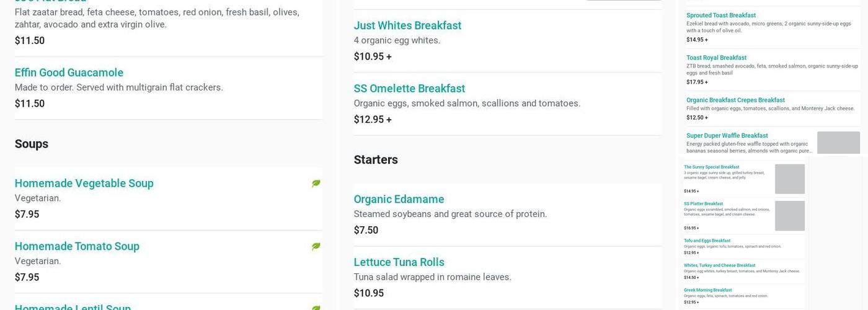This screenshot has width=868, height=310.
Task: Click the SS Platter Breakfast image placeholder
Action: 789,216
